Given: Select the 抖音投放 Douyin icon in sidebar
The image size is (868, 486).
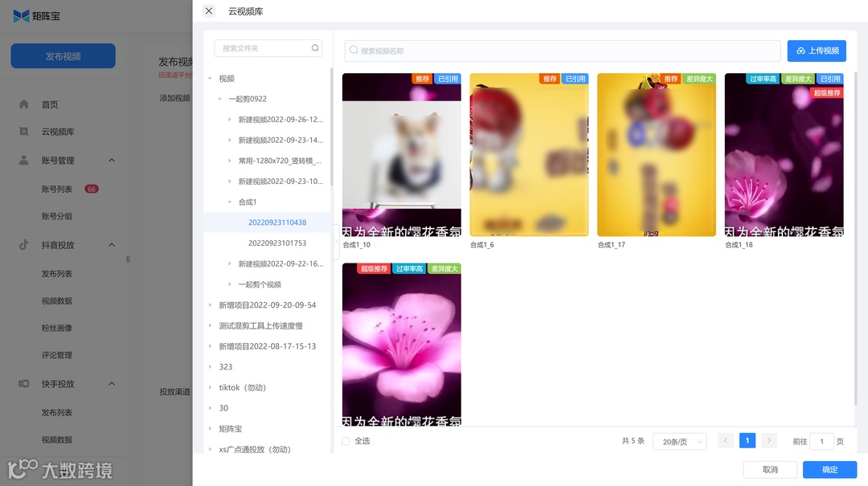Looking at the screenshot, I should pos(23,244).
